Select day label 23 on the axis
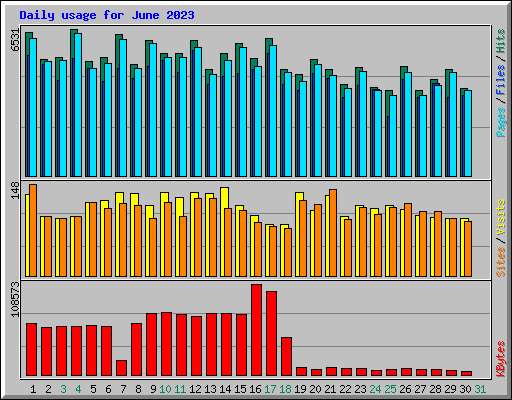Image resolution: width=512 pixels, height=400 pixels. pos(360,389)
